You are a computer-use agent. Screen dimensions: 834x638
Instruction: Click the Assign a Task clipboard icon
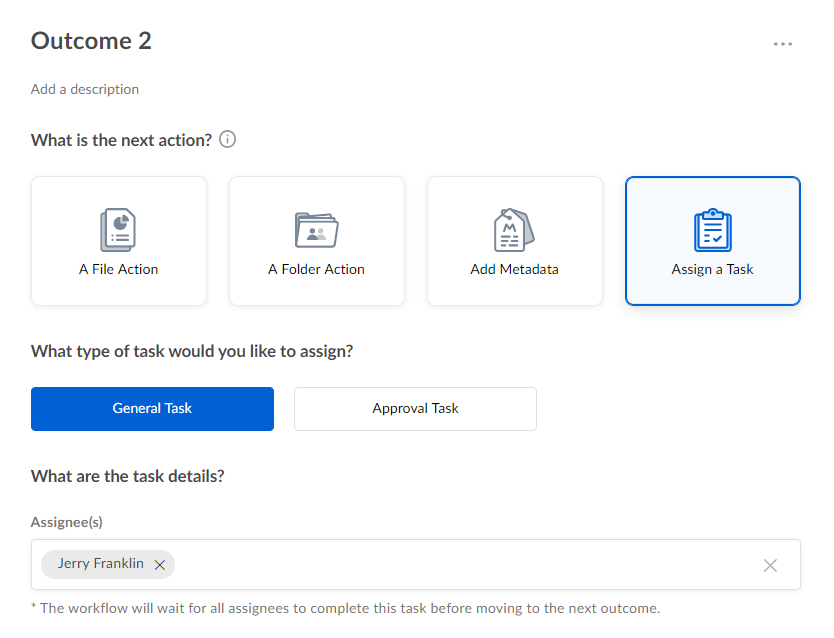(712, 230)
